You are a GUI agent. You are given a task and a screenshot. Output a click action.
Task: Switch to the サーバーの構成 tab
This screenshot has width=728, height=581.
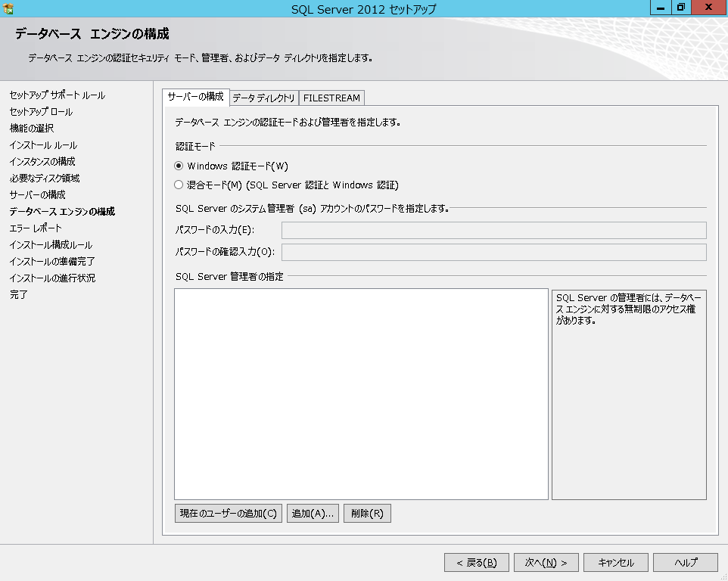coord(195,97)
